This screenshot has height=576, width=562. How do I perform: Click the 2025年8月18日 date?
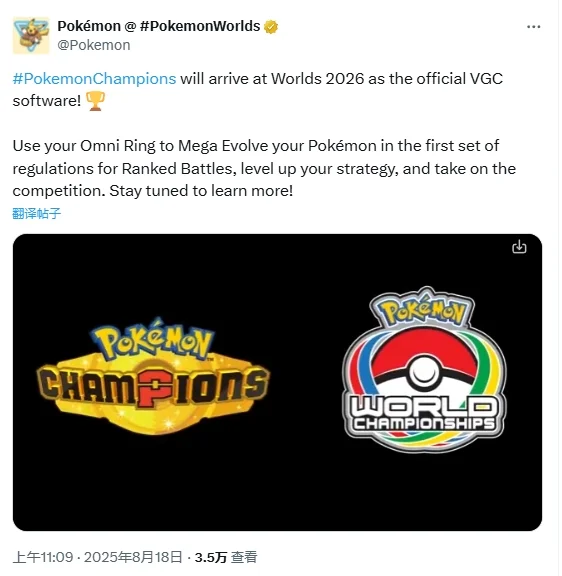[133, 557]
